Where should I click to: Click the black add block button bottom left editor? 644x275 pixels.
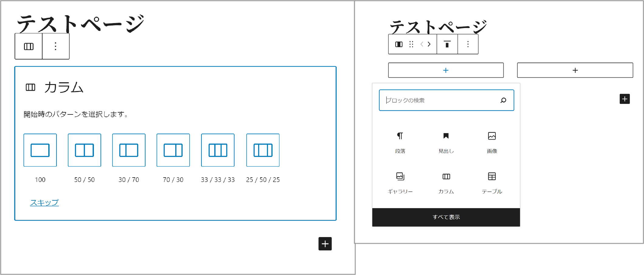[x=325, y=244]
